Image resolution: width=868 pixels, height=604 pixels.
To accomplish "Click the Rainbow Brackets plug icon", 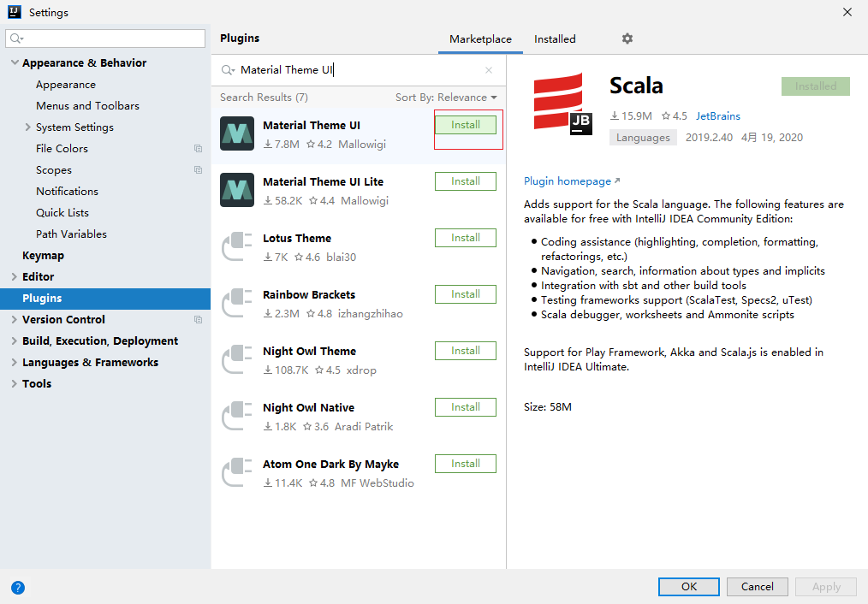I will click(x=237, y=303).
